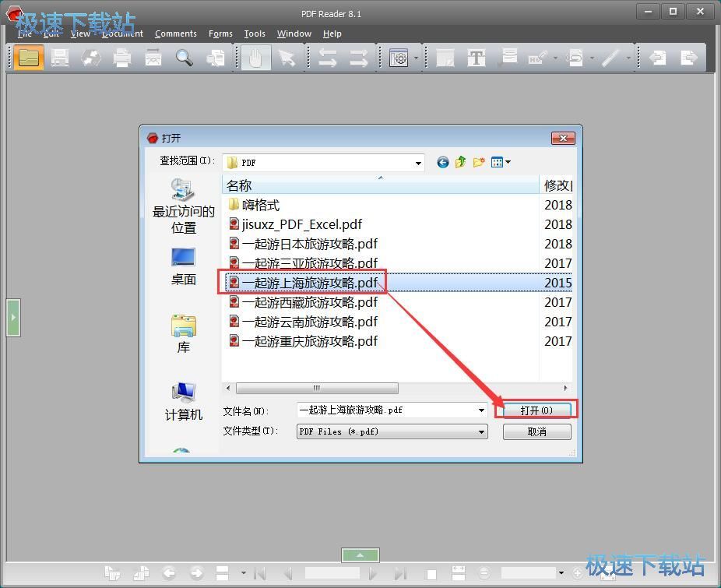Click the Previous View back arrow icon
This screenshot has height=588, width=721.
(656, 57)
